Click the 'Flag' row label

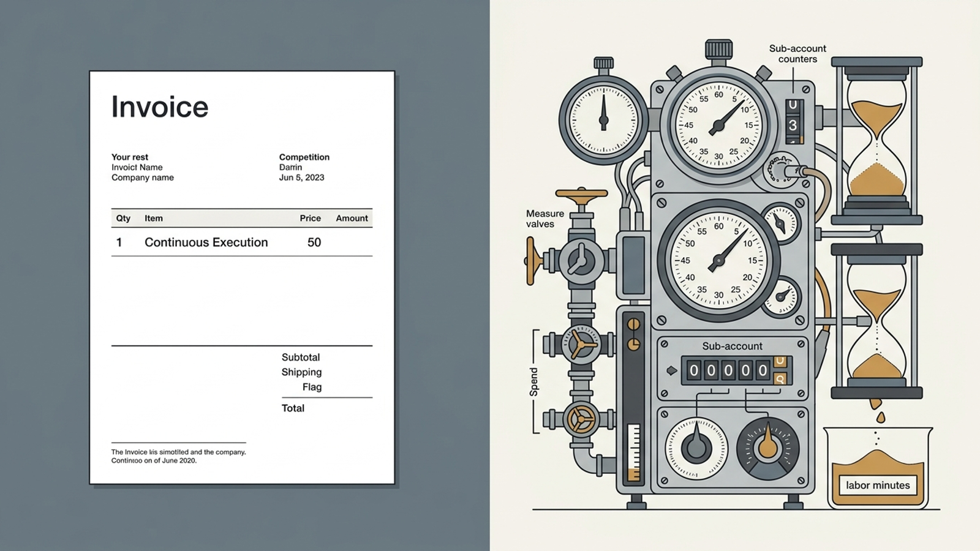312,387
